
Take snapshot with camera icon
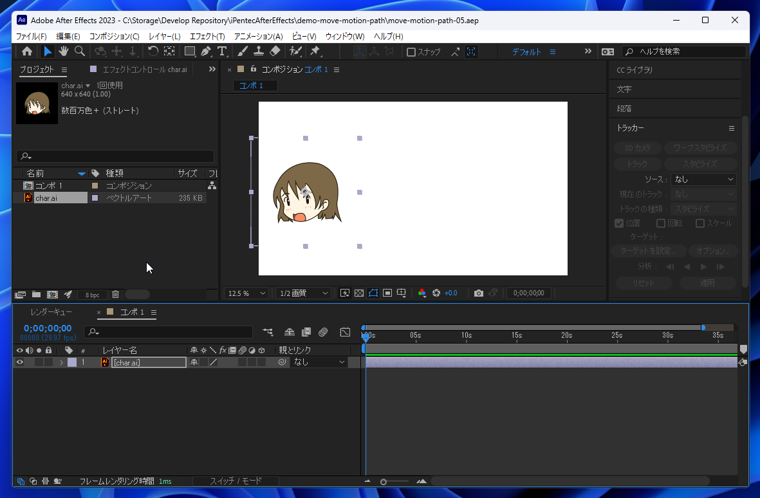(478, 293)
